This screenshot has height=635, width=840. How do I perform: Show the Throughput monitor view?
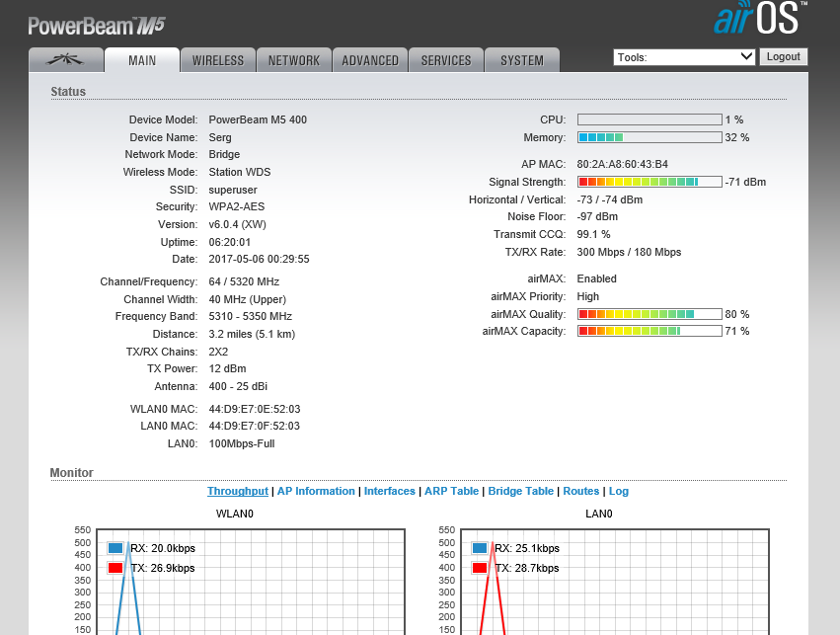[237, 491]
